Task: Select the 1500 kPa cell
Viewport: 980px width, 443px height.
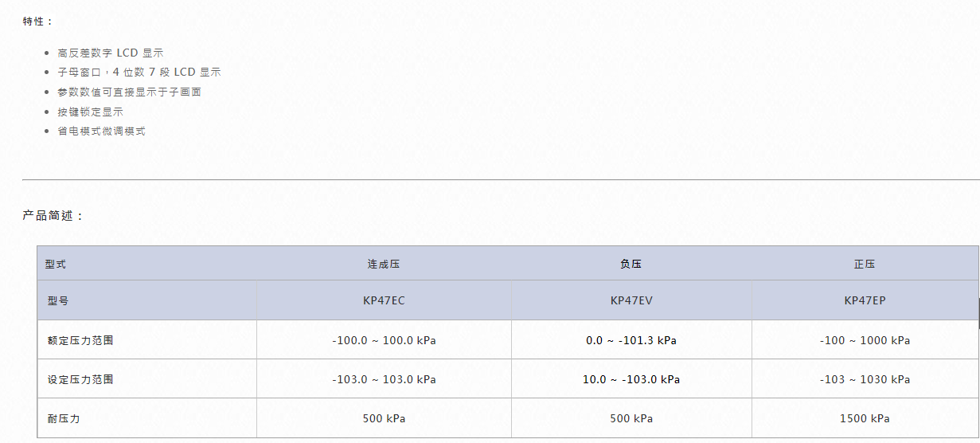Action: pos(865,418)
